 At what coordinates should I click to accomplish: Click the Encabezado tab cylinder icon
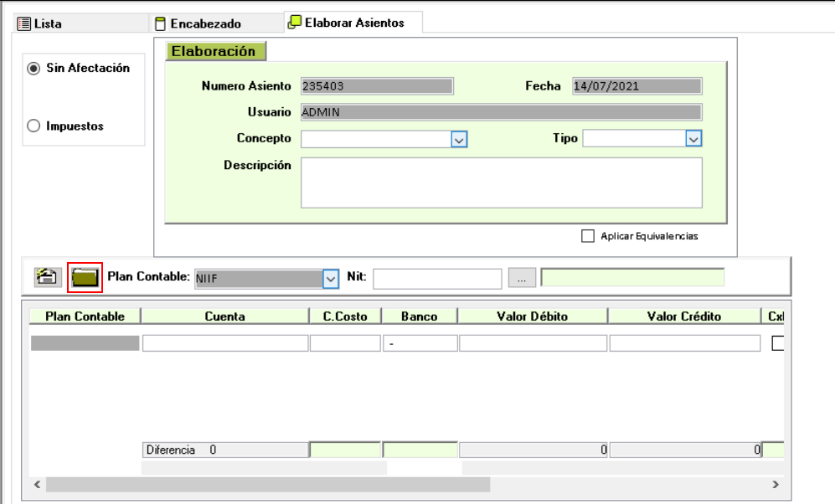pos(160,23)
